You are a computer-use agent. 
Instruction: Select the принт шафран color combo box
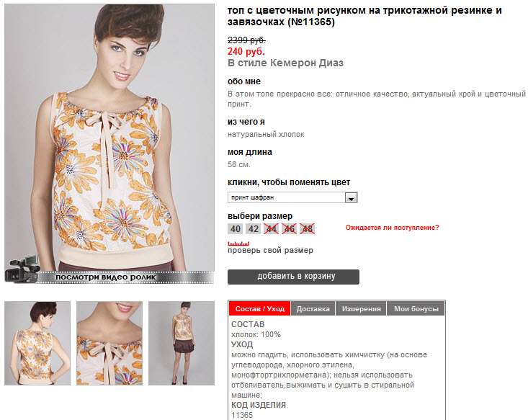coord(292,197)
